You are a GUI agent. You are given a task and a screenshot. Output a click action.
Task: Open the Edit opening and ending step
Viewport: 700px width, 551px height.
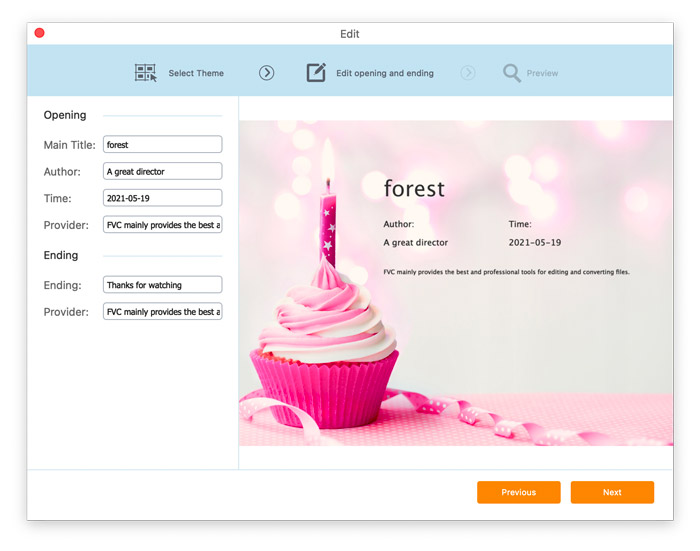point(384,73)
